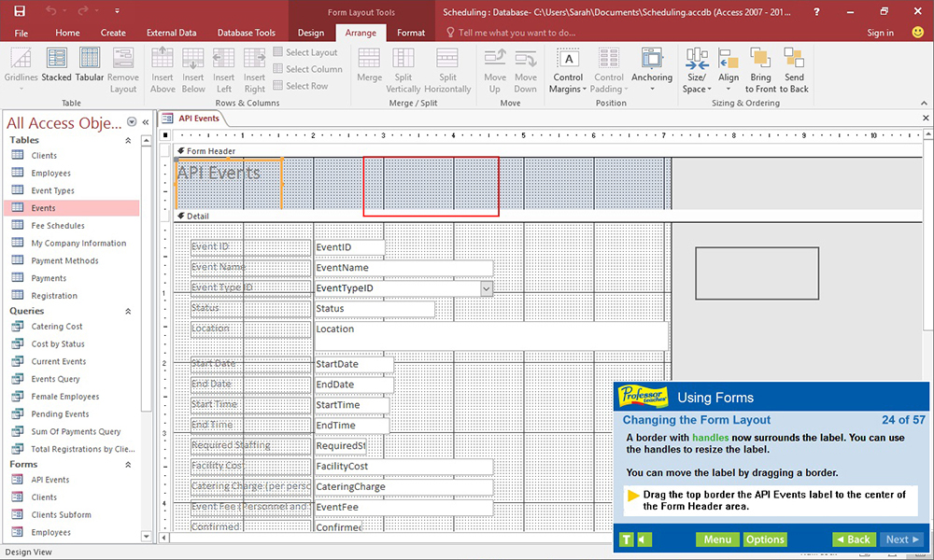Click the Split Vertically icon

[x=403, y=58]
